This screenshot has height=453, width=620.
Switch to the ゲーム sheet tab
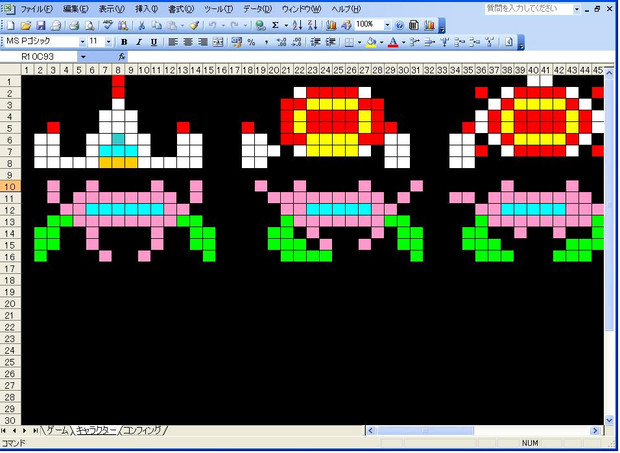pyautogui.click(x=58, y=430)
